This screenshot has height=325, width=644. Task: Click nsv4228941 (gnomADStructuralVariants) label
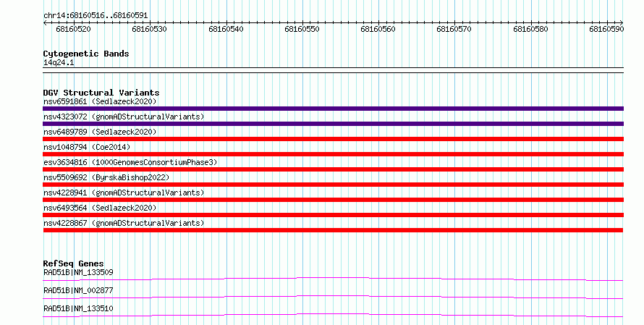pyautogui.click(x=124, y=193)
